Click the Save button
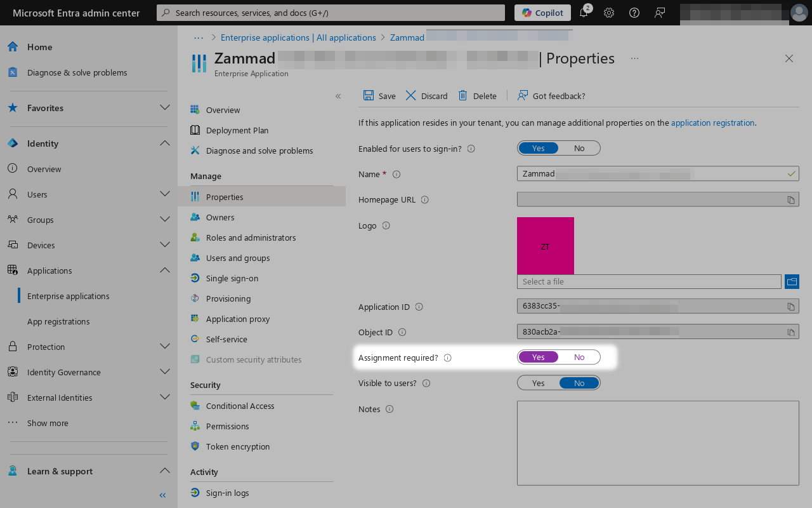This screenshot has width=812, height=508. pos(379,96)
